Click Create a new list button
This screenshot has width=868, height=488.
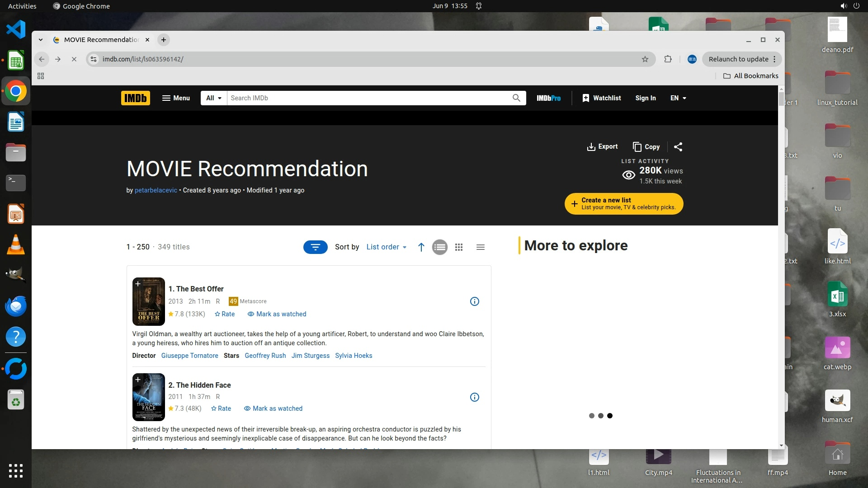coord(623,204)
